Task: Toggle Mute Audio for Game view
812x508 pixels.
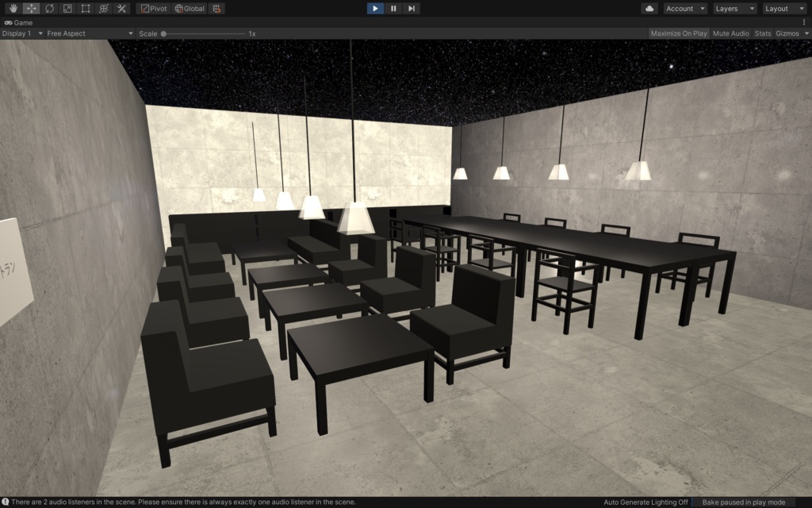Action: point(729,33)
